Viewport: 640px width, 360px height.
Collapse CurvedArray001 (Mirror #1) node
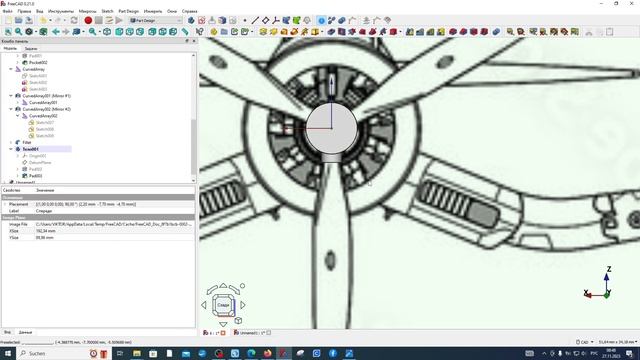pyautogui.click(x=11, y=96)
